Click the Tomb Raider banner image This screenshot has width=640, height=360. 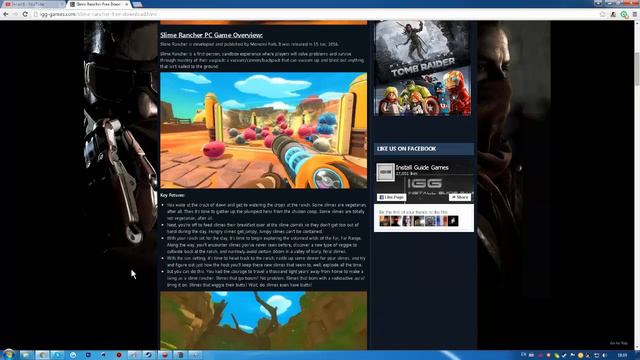coord(423,49)
